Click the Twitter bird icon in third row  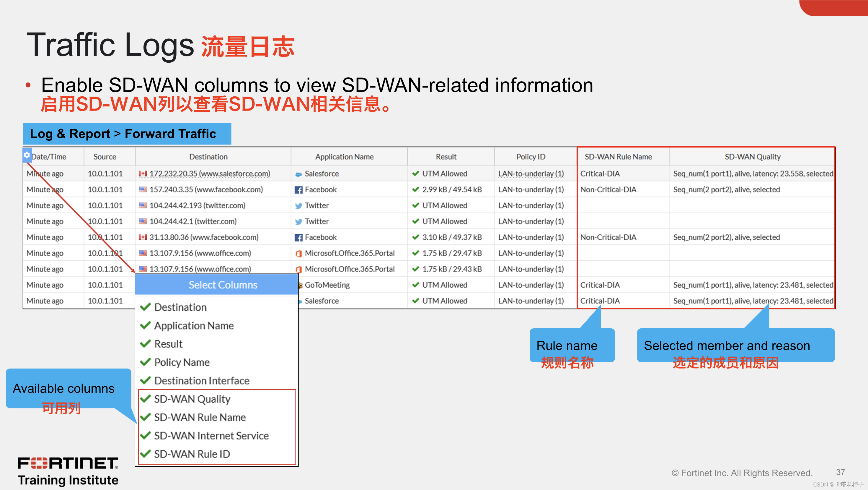pyautogui.click(x=298, y=206)
